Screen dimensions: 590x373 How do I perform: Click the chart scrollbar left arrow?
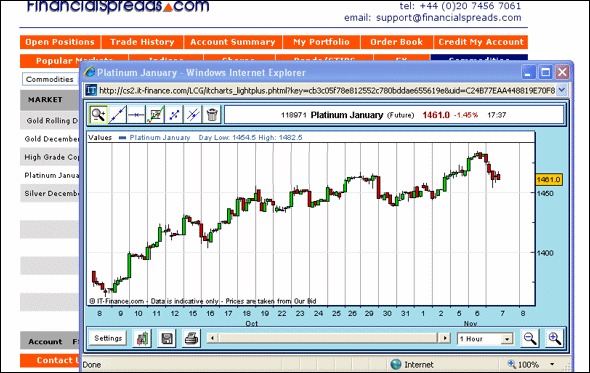tap(213, 338)
